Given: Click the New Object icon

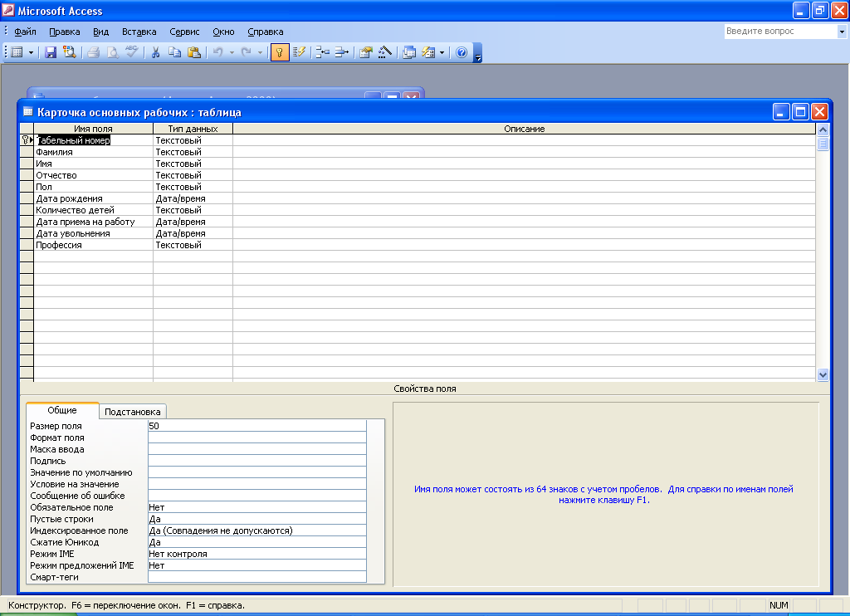Looking at the screenshot, I should click(428, 52).
